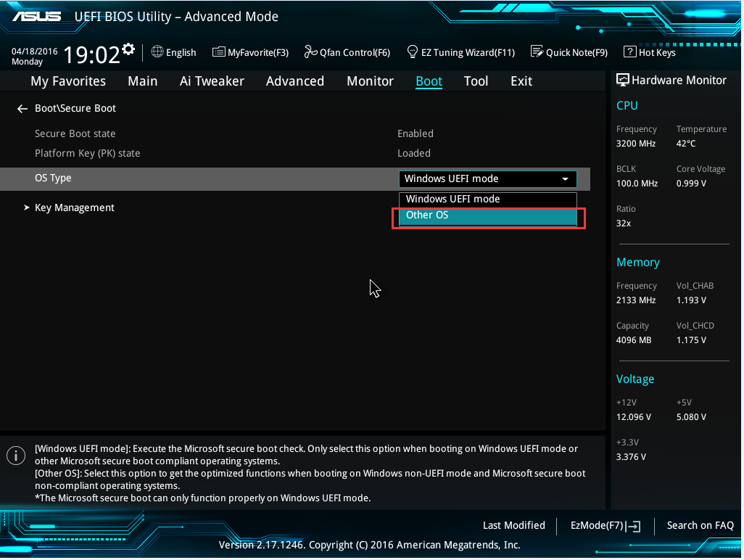Switch to the Ai Tweaker tab
The height and width of the screenshot is (560, 744).
[212, 81]
